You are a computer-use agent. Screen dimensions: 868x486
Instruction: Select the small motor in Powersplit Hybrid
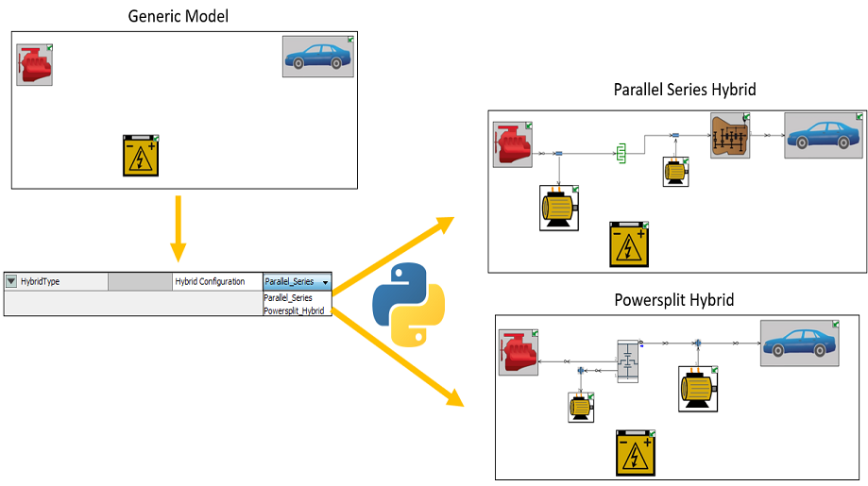click(x=581, y=408)
